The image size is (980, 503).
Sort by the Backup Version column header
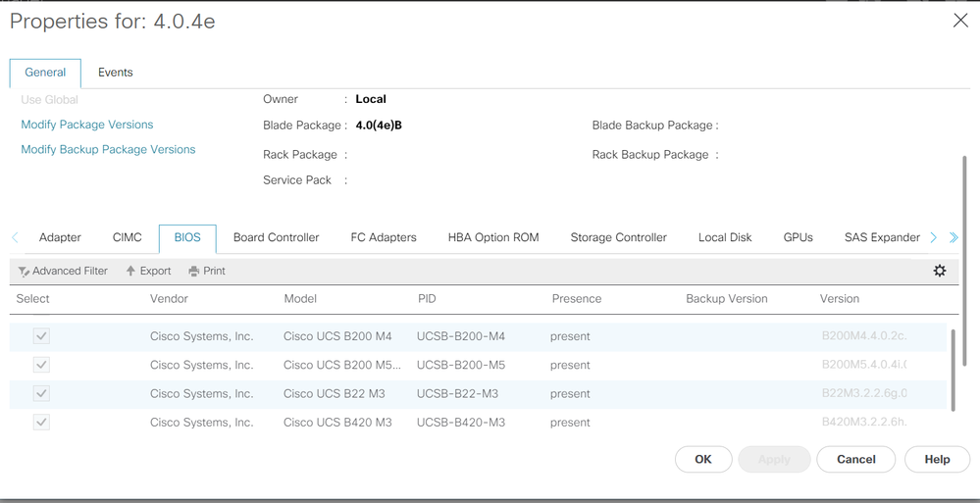[726, 299]
